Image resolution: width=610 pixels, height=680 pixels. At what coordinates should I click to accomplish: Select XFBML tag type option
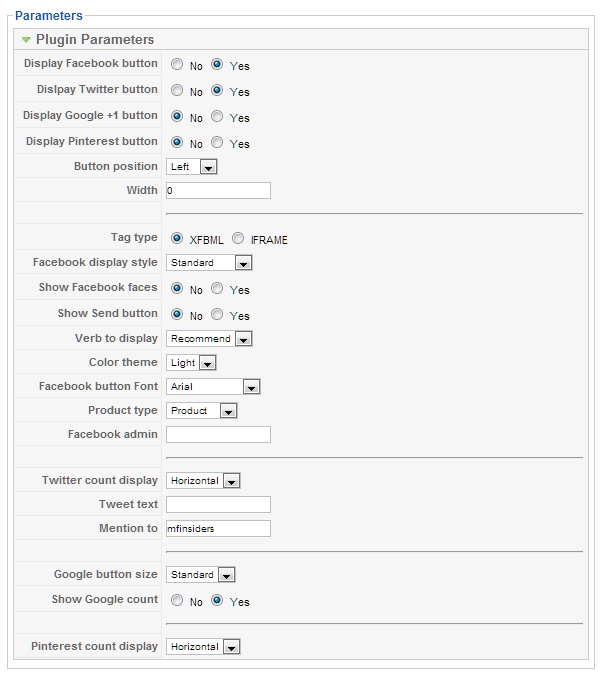pyautogui.click(x=177, y=239)
